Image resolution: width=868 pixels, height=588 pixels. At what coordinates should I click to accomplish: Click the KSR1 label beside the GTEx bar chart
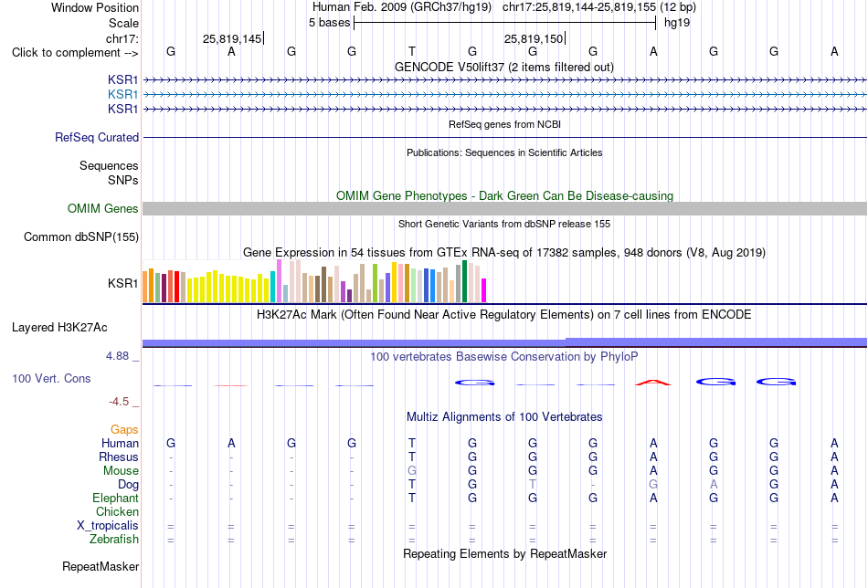(x=123, y=283)
